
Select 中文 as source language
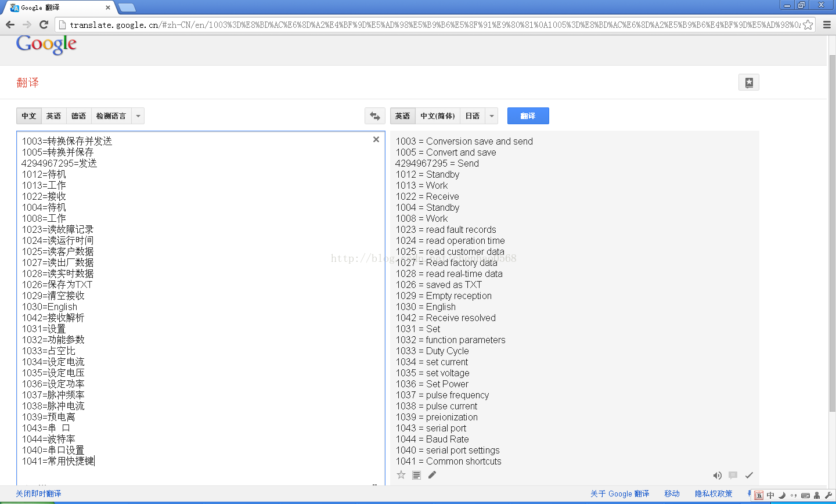click(29, 116)
